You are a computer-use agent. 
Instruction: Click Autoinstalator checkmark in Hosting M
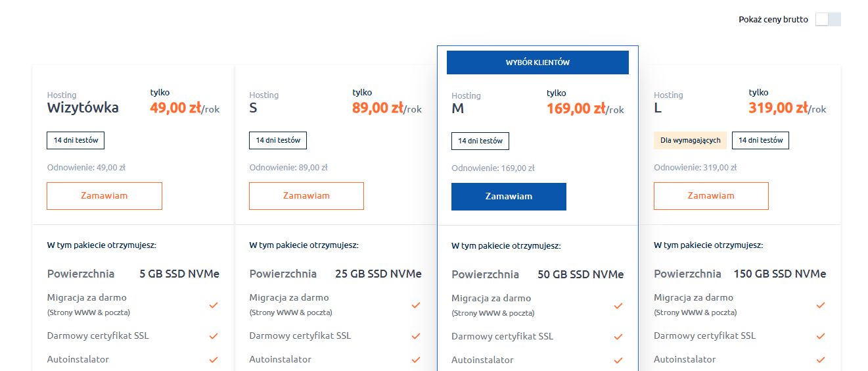(618, 360)
